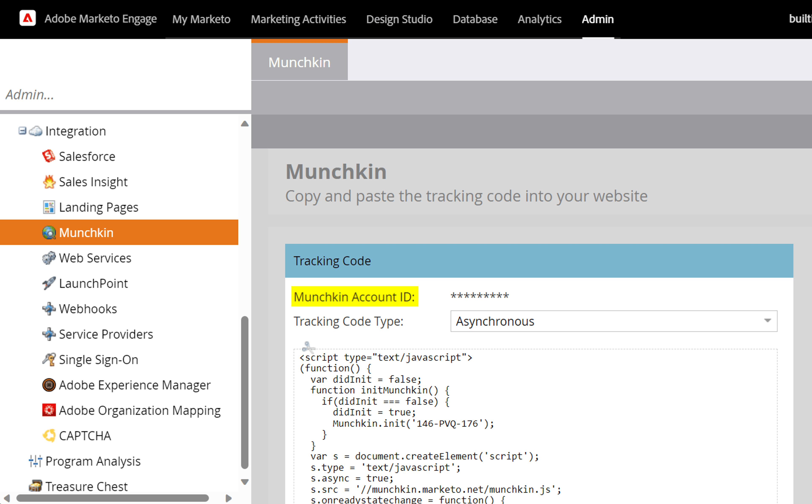The width and height of the screenshot is (812, 504).
Task: Click the s.src munchkin.js code line
Action: tap(436, 489)
